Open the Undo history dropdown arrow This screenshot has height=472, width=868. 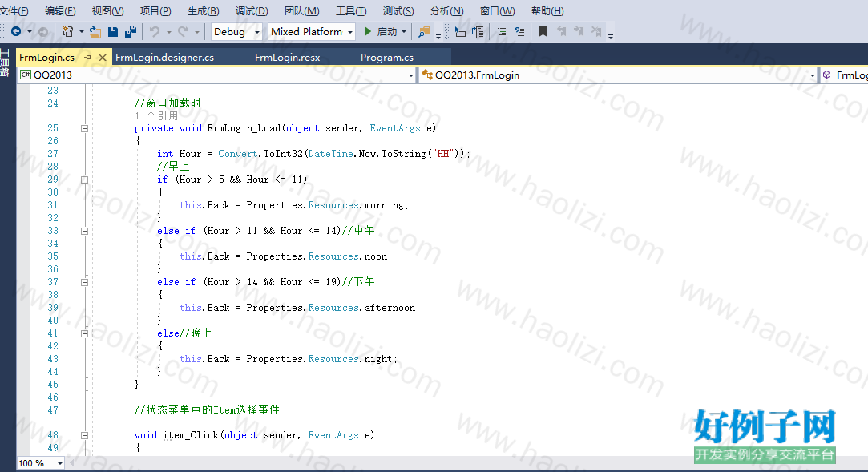(169, 32)
